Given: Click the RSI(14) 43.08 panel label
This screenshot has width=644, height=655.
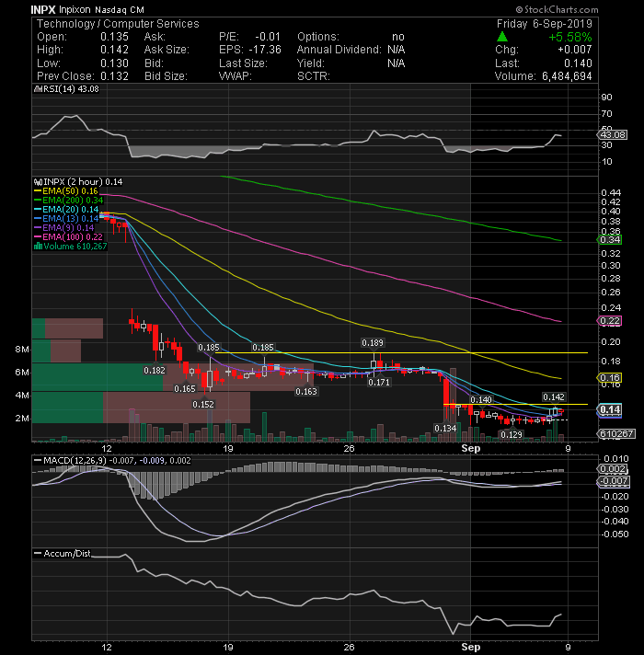Looking at the screenshot, I should click(70, 89).
